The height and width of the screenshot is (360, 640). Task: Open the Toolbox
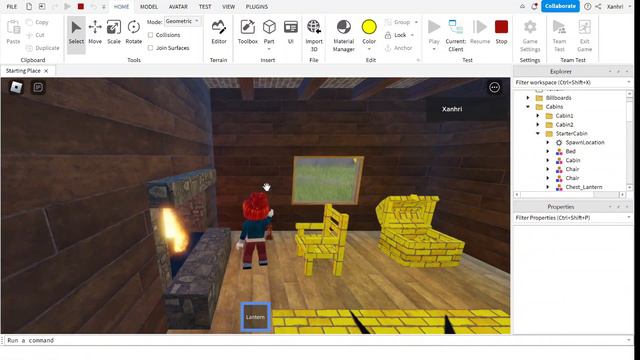coord(247,32)
